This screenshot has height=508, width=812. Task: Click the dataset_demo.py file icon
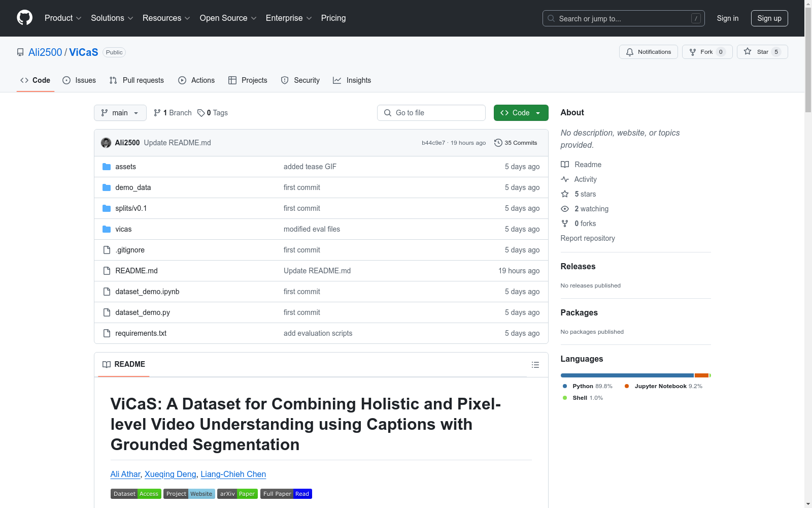click(x=107, y=312)
